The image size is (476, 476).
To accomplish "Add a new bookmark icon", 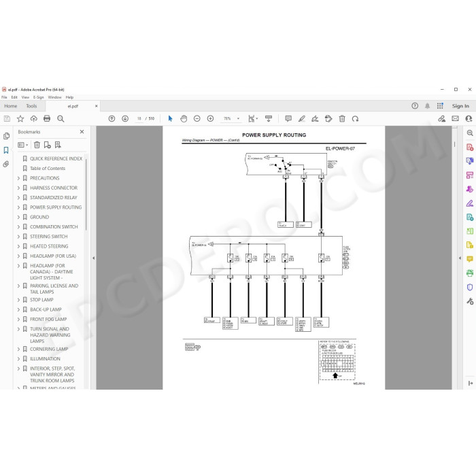I will 47,145.
